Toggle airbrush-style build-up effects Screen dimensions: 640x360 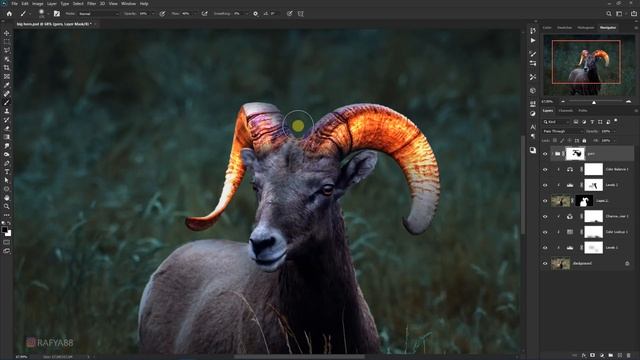click(x=204, y=13)
